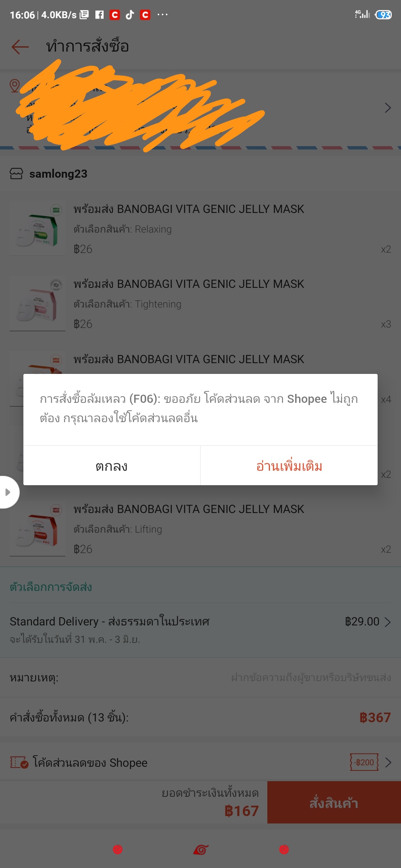Expand the delivery address chevron
Image resolution: width=401 pixels, height=868 pixels.
pyautogui.click(x=388, y=108)
